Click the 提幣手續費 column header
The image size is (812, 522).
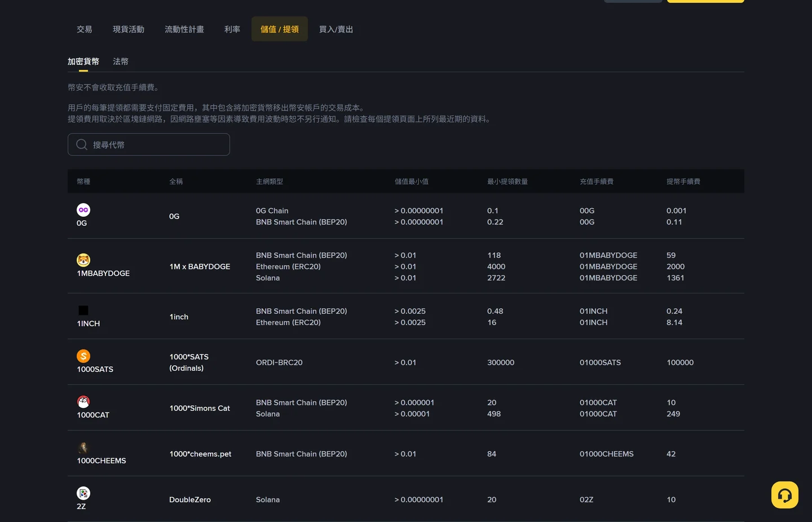[x=683, y=182]
